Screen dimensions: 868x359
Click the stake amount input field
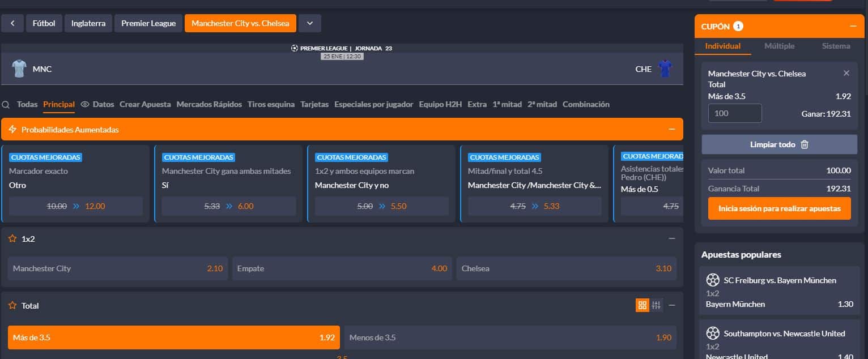(x=735, y=113)
